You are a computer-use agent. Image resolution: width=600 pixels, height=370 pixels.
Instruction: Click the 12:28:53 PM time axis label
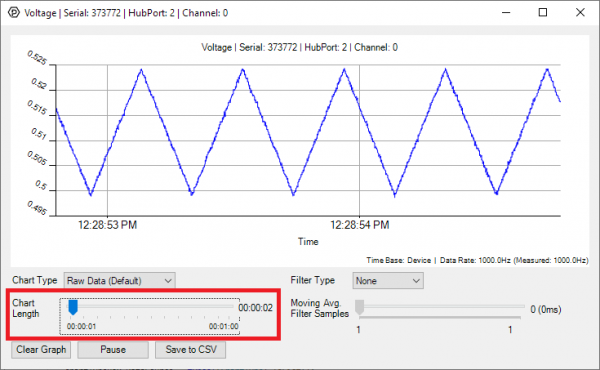click(108, 225)
